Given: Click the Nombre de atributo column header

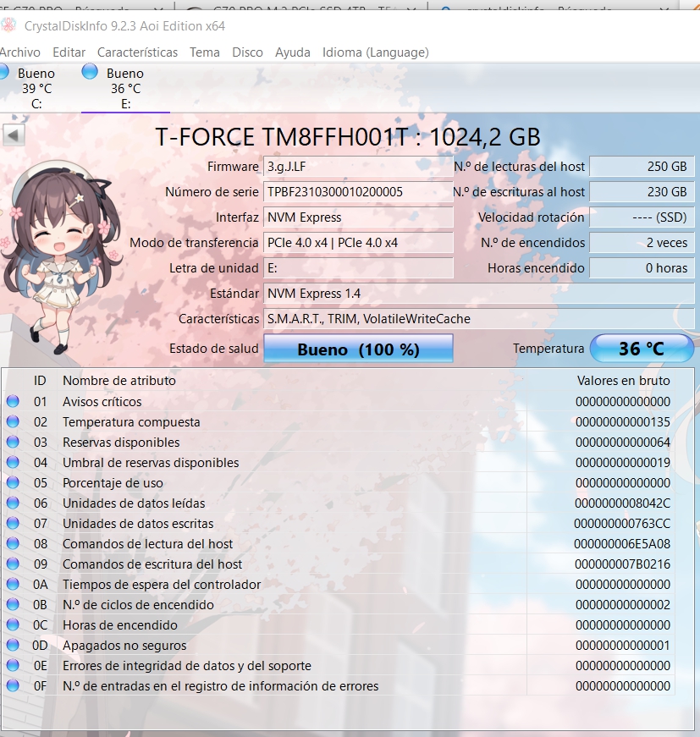Looking at the screenshot, I should click(x=119, y=381).
